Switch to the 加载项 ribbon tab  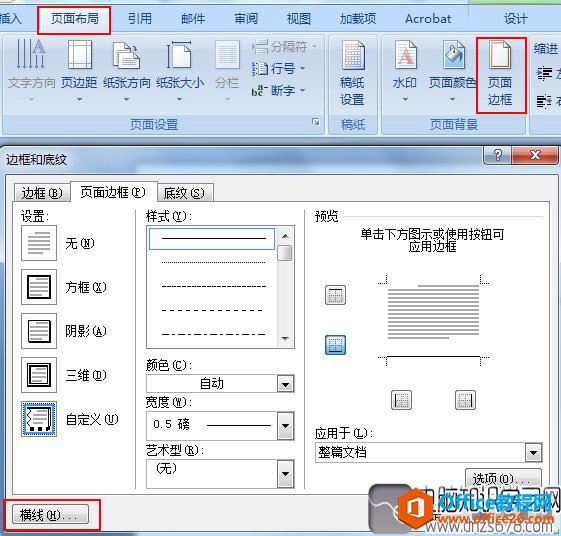point(358,19)
